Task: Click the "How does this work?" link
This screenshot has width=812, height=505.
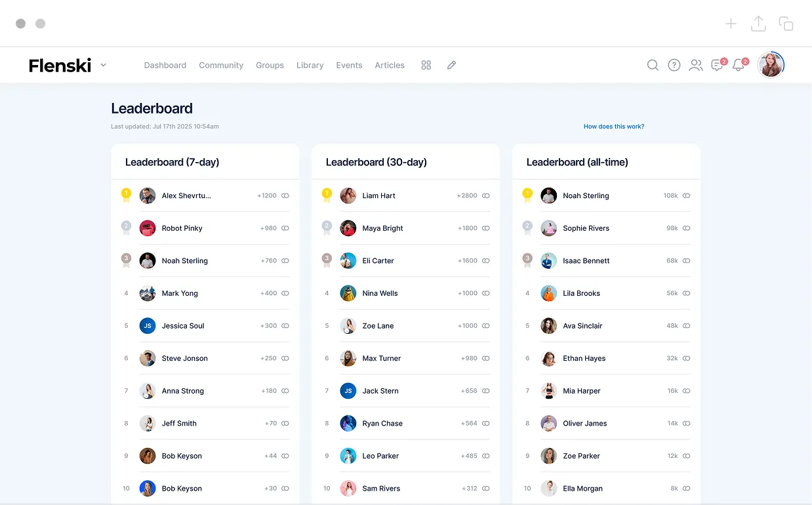Action: click(x=614, y=127)
